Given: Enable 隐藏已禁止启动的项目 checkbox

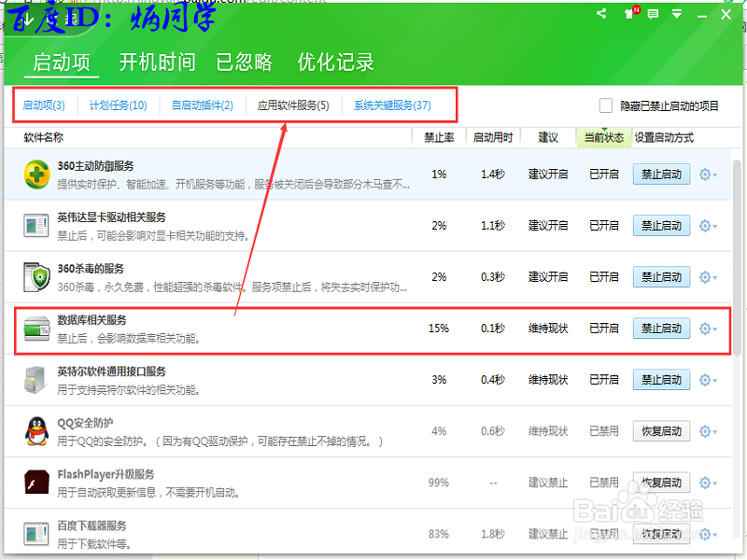Looking at the screenshot, I should 605,106.
